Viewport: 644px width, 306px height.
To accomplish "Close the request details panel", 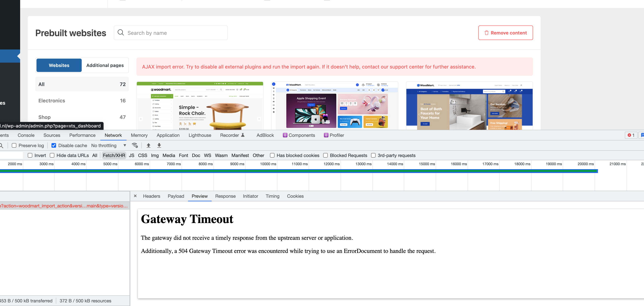I will (x=135, y=196).
